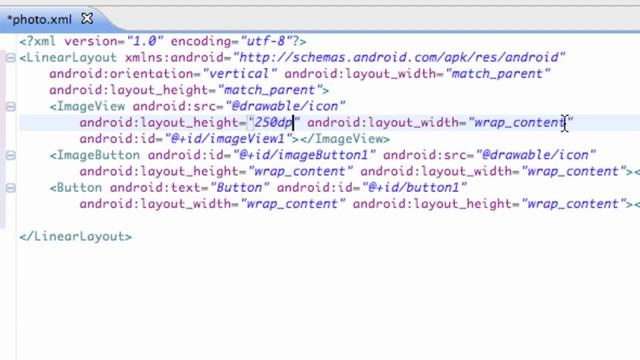The height and width of the screenshot is (360, 640).
Task: Collapse the ImageButton element fold marker
Action: [11, 155]
